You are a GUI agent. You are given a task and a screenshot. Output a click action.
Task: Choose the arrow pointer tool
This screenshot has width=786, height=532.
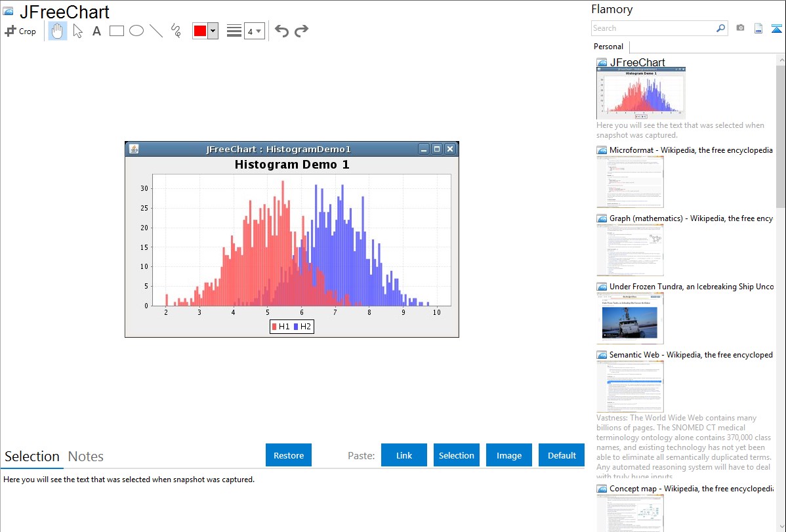click(x=77, y=31)
